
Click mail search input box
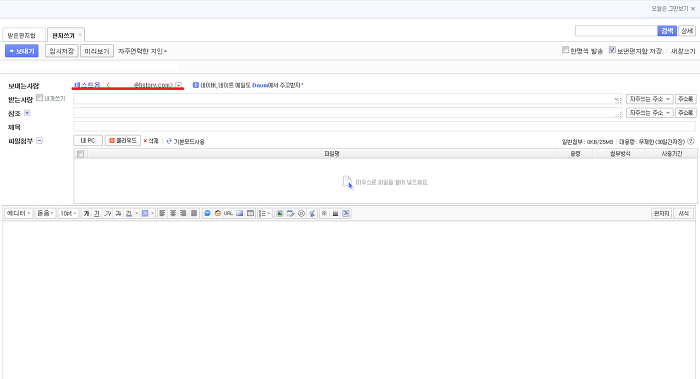point(616,31)
